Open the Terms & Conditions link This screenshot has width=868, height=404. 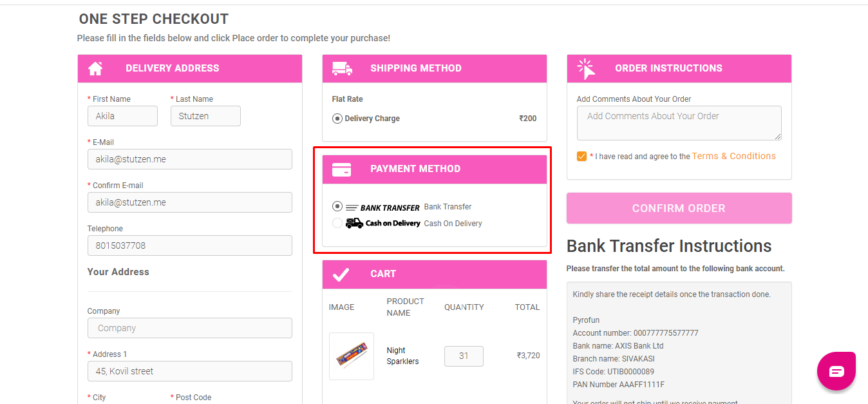click(x=734, y=156)
